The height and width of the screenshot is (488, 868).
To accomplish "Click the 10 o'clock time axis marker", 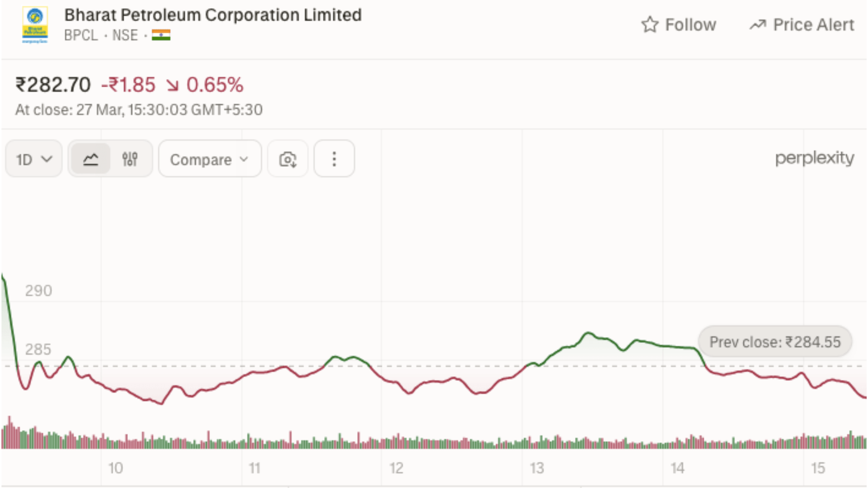I will (115, 468).
